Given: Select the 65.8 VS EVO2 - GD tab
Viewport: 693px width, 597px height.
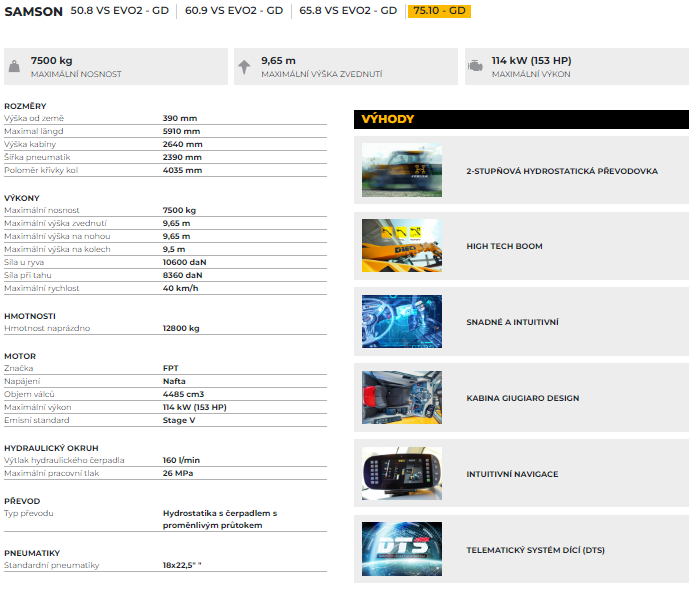Looking at the screenshot, I should pyautogui.click(x=348, y=11).
